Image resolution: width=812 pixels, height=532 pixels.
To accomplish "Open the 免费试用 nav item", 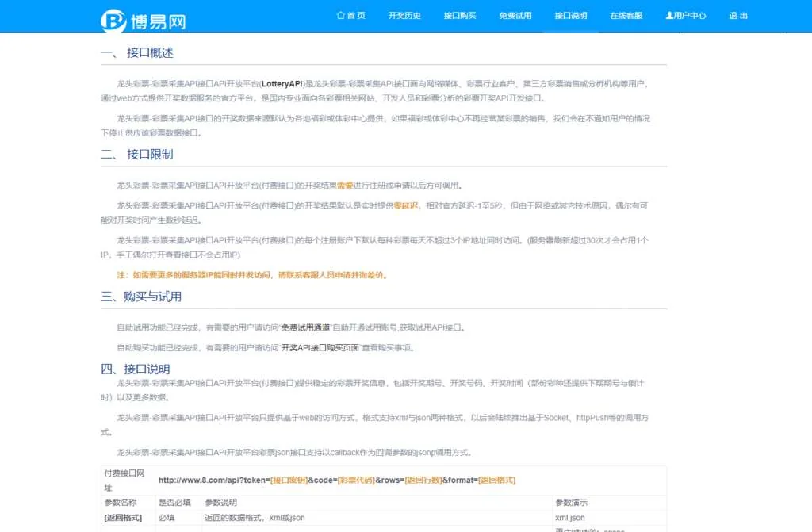I will point(515,16).
